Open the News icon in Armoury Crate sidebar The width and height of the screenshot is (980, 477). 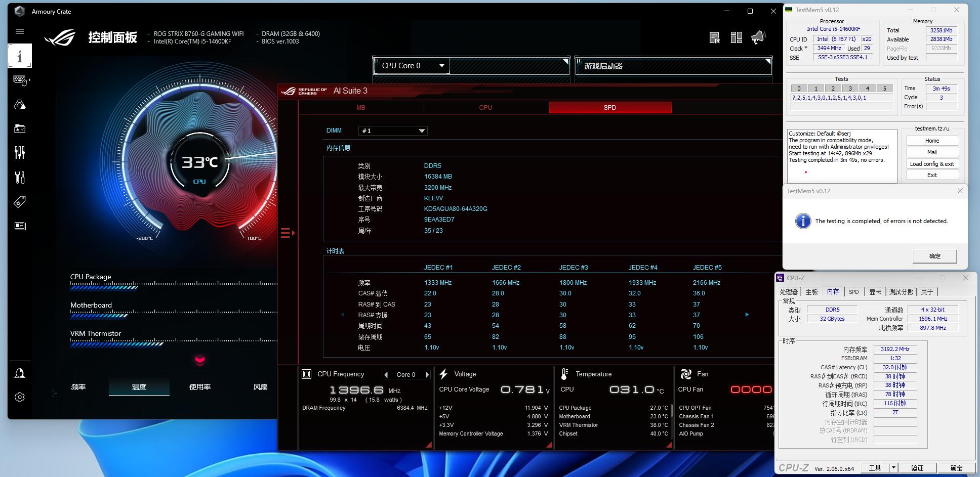20,226
